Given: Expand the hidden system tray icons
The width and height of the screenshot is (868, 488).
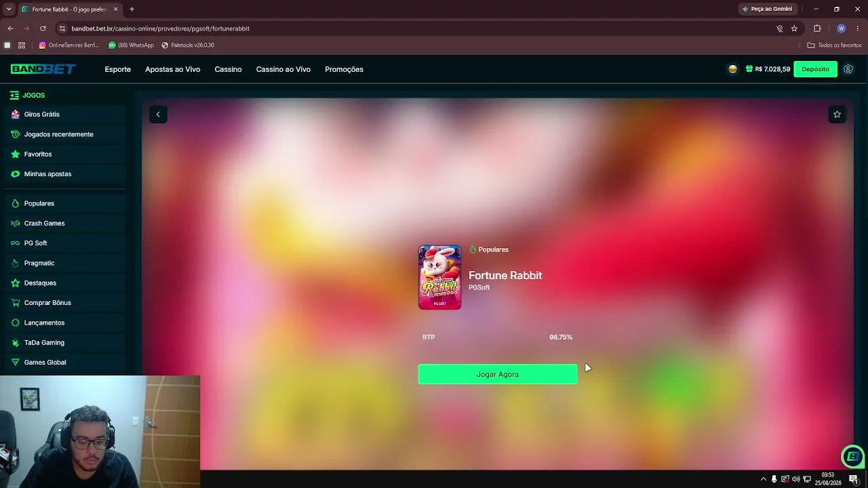Looking at the screenshot, I should (763, 479).
